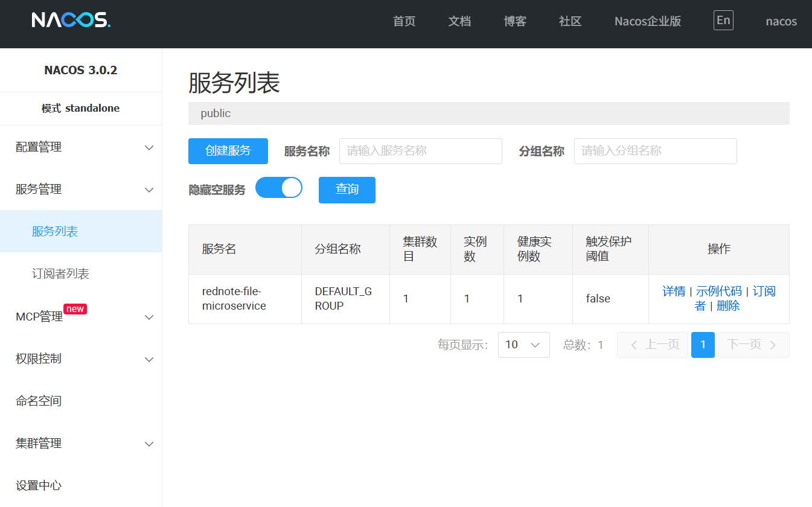
Task: Open the nacos user menu
Action: 781,21
